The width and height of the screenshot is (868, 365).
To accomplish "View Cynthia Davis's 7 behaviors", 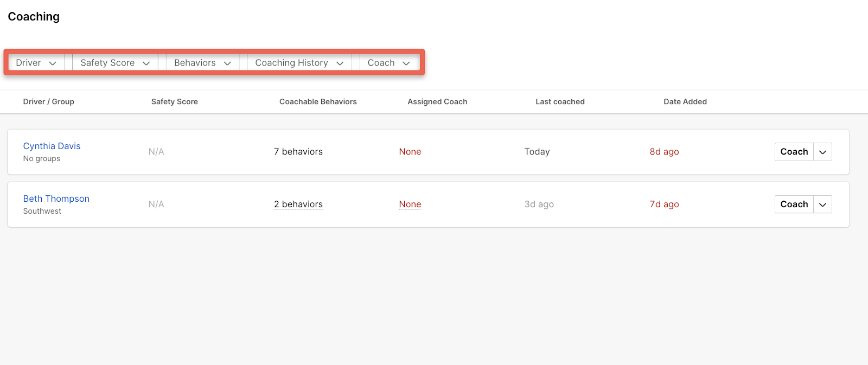I will point(298,152).
